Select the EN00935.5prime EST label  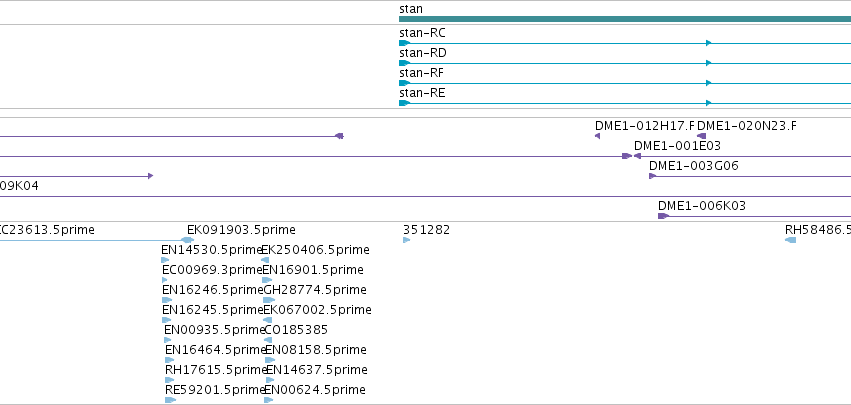pyautogui.click(x=214, y=330)
